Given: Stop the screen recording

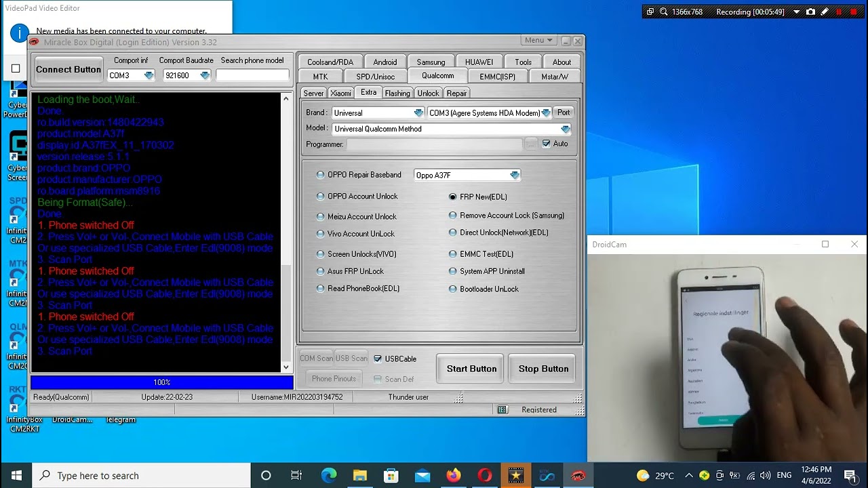Looking at the screenshot, I should pos(853,12).
